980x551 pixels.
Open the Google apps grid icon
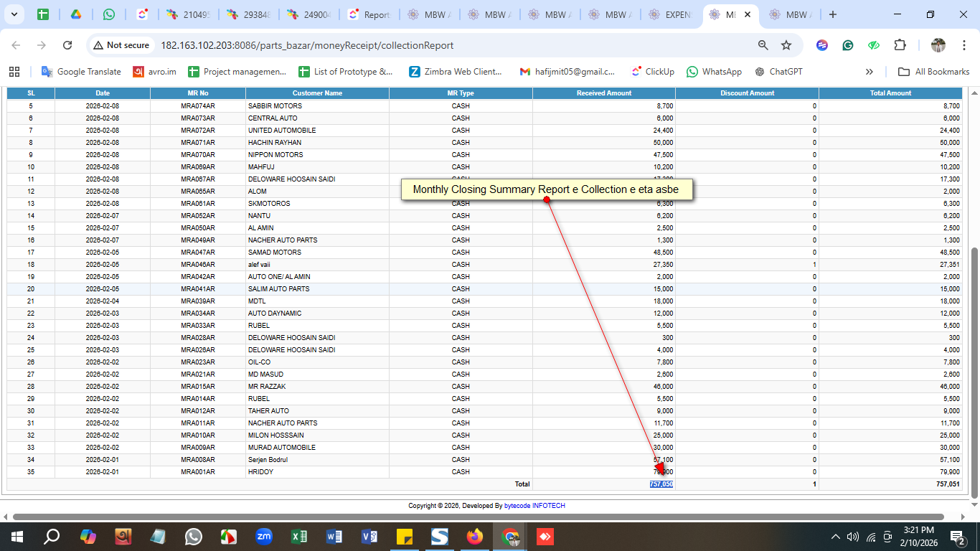click(14, 72)
